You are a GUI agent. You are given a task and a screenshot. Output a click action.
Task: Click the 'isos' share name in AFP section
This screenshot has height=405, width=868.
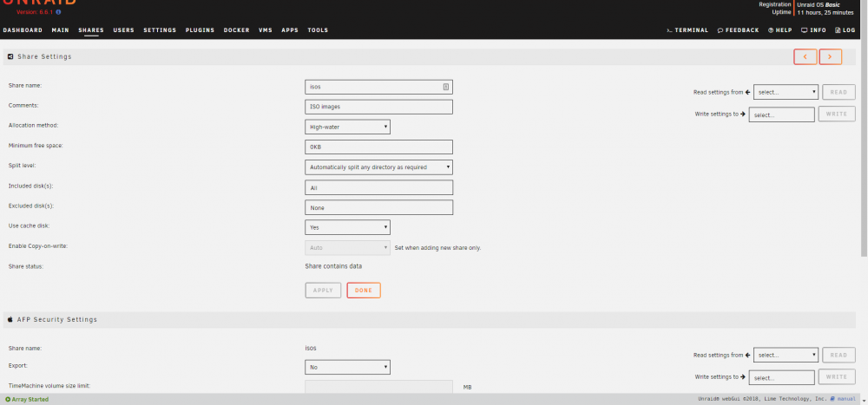[x=311, y=349]
